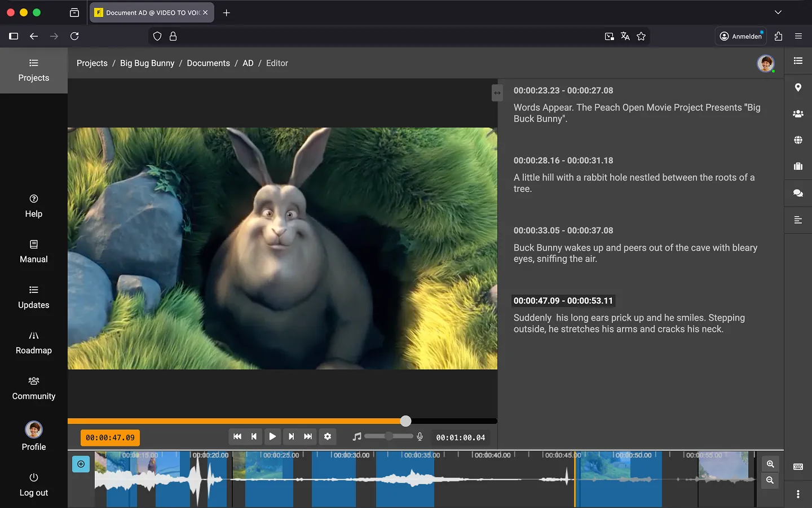Screen dimensions: 812x508
Task: Adjust the audio mix volume slider
Action: click(x=389, y=436)
